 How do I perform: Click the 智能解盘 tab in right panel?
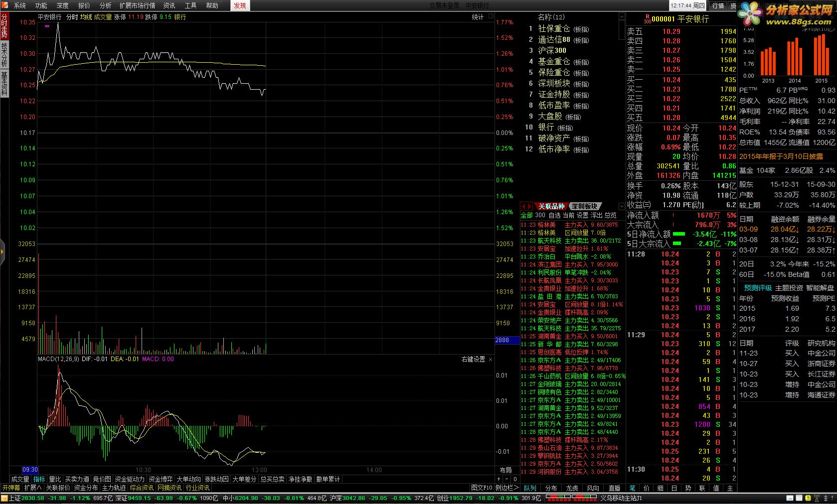coord(820,288)
